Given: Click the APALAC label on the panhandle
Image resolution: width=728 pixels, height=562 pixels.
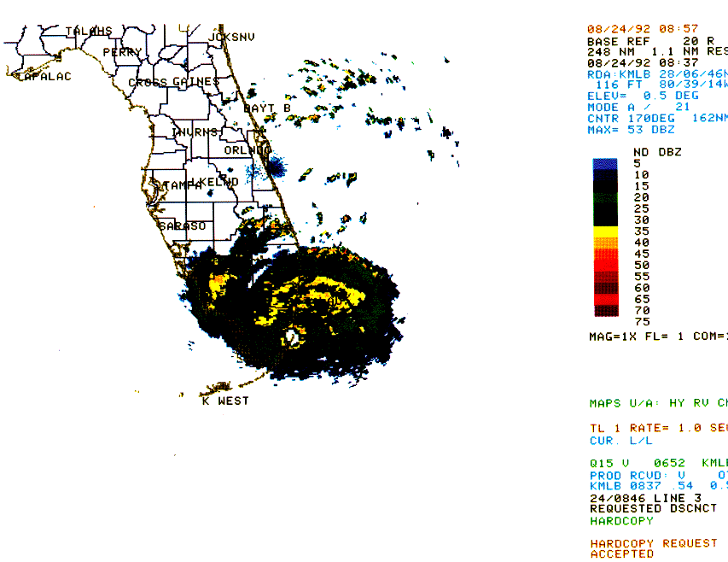Looking at the screenshot, I should pos(44,76).
